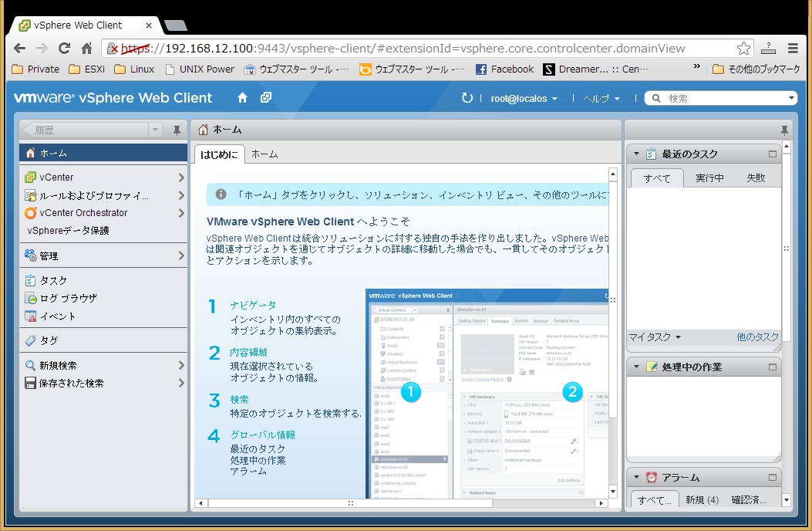This screenshot has width=812, height=531.
Task: Open the ヘルプ dropdown menu
Action: (x=601, y=99)
